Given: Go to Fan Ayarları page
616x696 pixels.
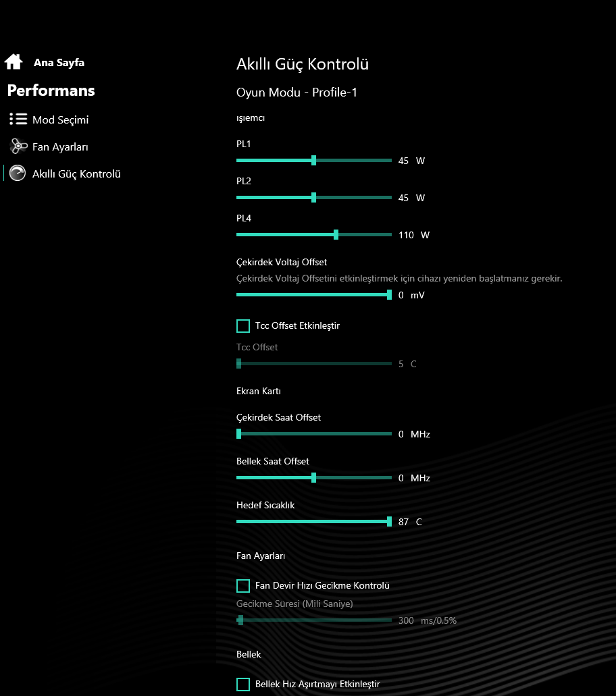Looking at the screenshot, I should [x=60, y=147].
